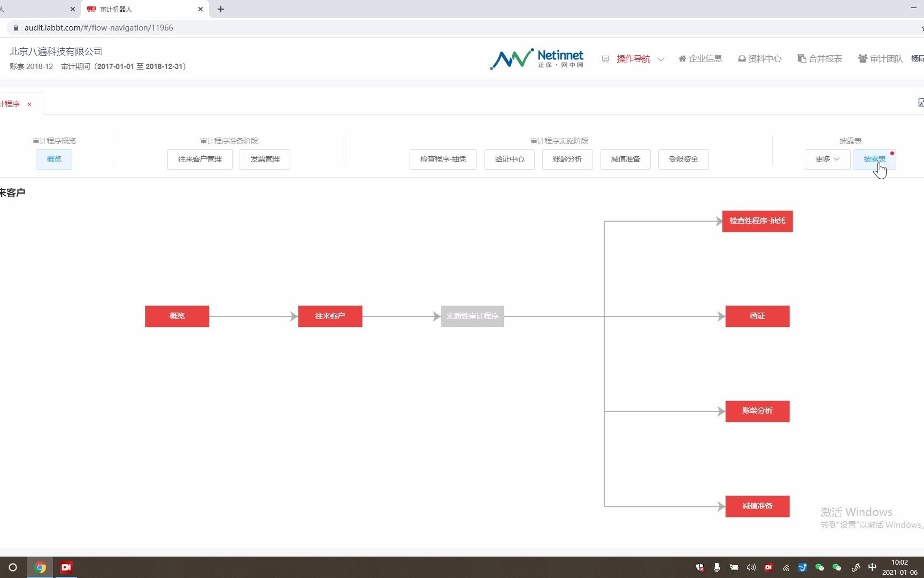Click the site lock icon in address bar

(x=16, y=28)
